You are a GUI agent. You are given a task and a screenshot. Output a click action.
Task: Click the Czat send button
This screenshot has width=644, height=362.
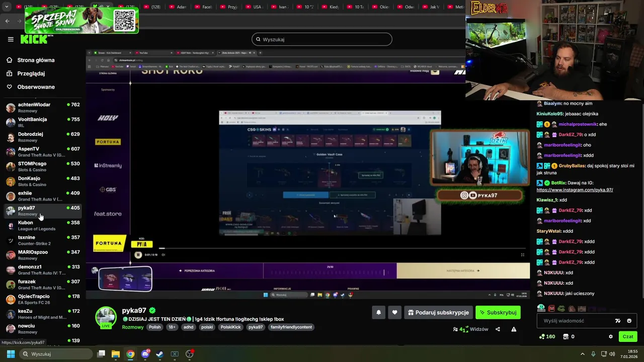628,336
